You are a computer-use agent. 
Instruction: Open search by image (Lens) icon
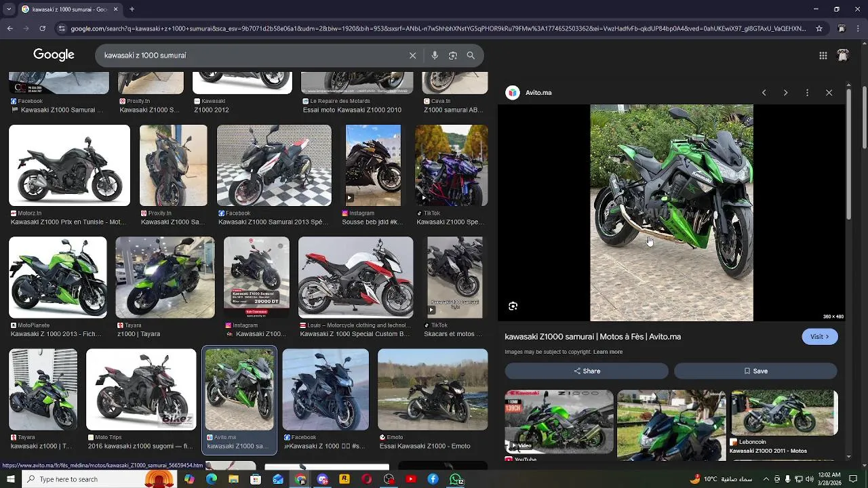453,56
